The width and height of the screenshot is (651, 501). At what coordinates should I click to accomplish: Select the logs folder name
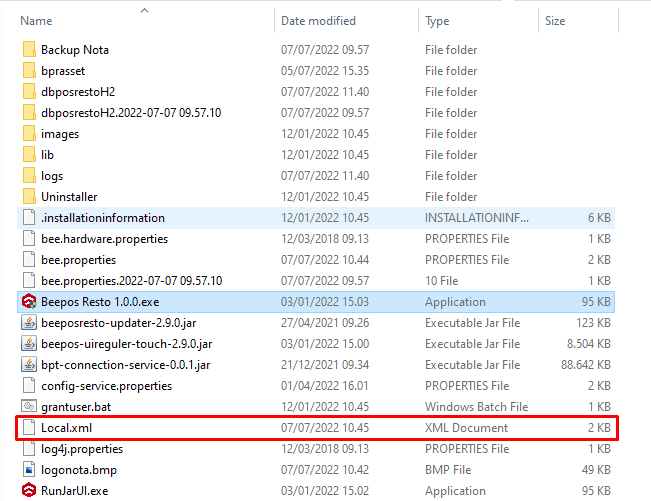click(52, 176)
